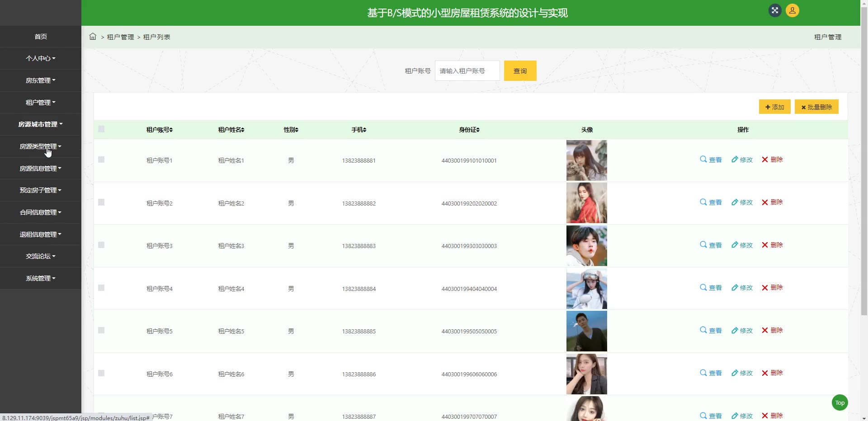
Task: Sort by 租户账号 column sort arrows
Action: (x=171, y=130)
